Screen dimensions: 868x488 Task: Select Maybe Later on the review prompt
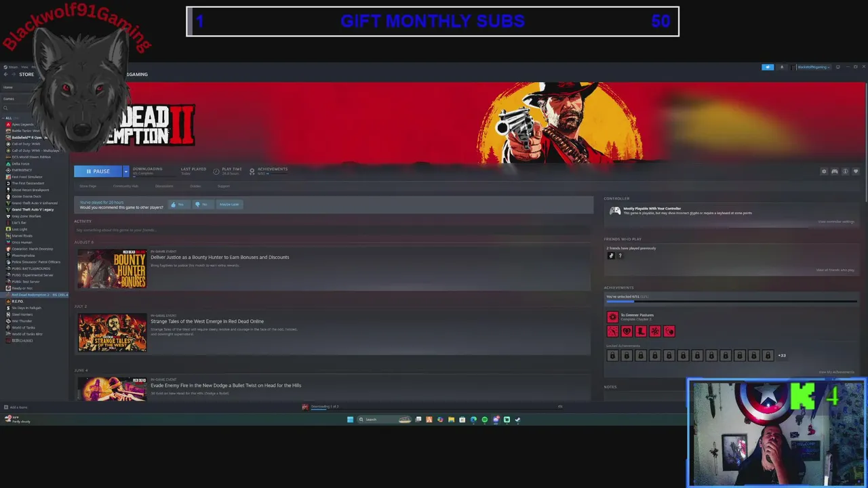pyautogui.click(x=229, y=204)
